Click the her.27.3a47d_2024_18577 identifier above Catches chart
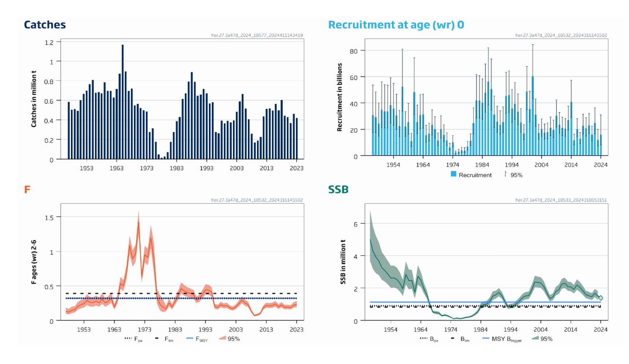 point(257,35)
